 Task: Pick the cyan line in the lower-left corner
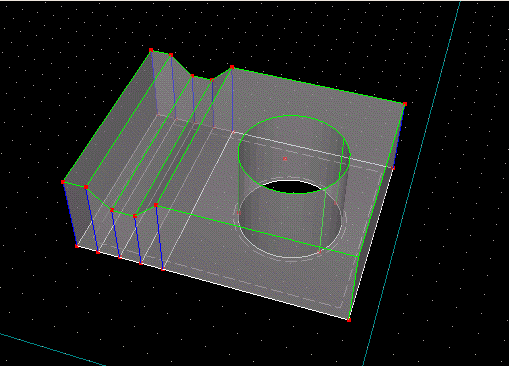click(52, 349)
